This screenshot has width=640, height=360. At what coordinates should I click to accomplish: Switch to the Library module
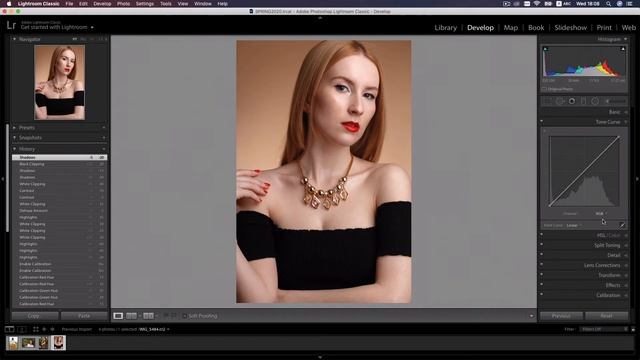tap(445, 27)
